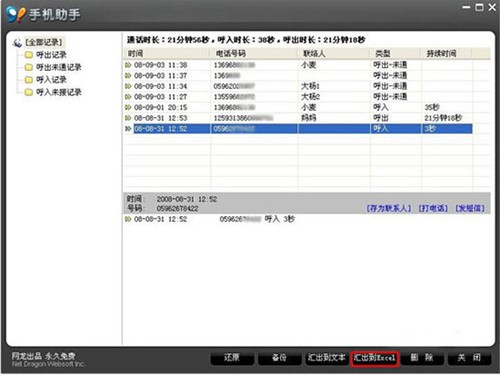500x375 pixels.
Task: Click 汇出到Excel button
Action: (375, 359)
